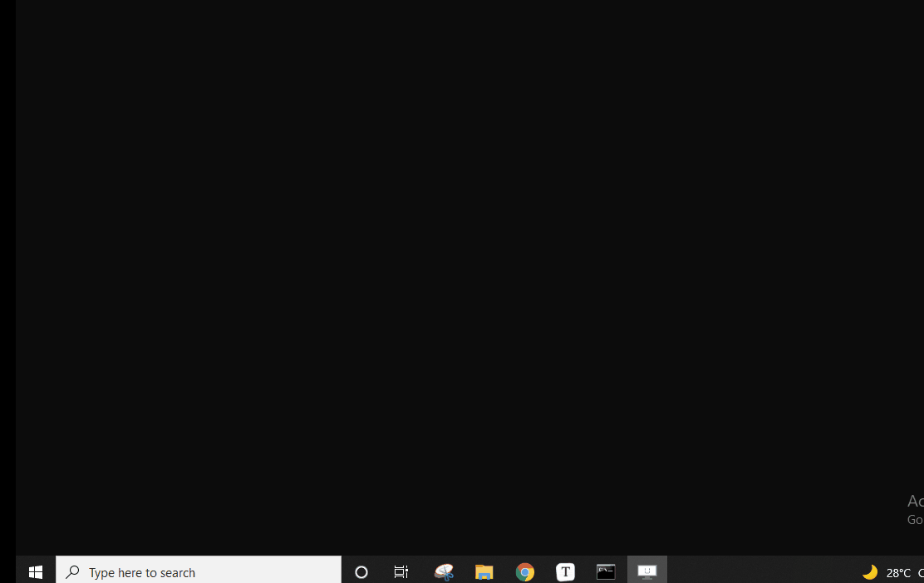Click the black strip along left edge
Image resolution: width=924 pixels, height=583 pixels.
click(x=7, y=274)
